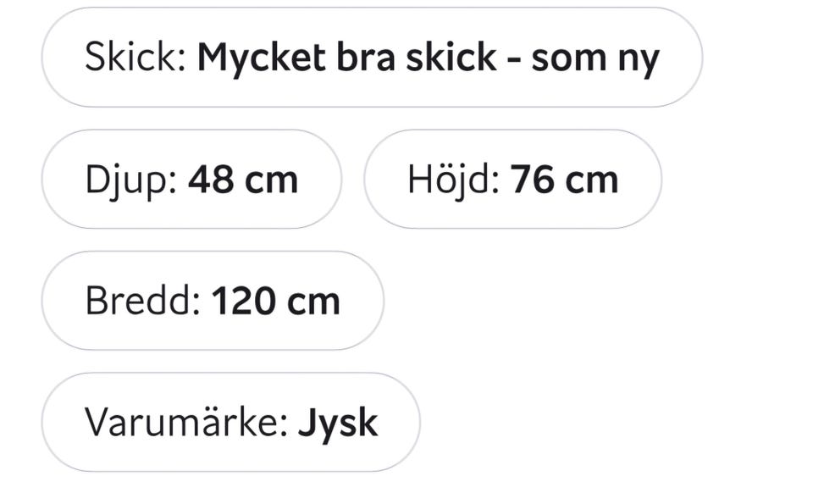Click the Skick condition chip

click(x=371, y=58)
